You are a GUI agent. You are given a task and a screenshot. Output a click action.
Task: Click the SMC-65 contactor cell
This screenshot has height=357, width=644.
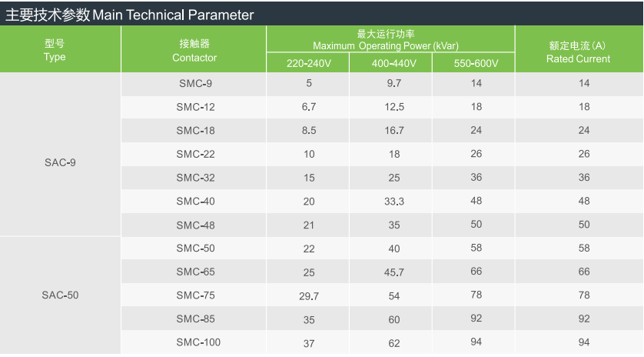[x=195, y=272]
